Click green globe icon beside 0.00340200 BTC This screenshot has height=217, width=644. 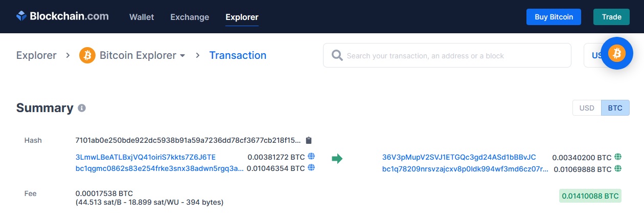(x=618, y=157)
